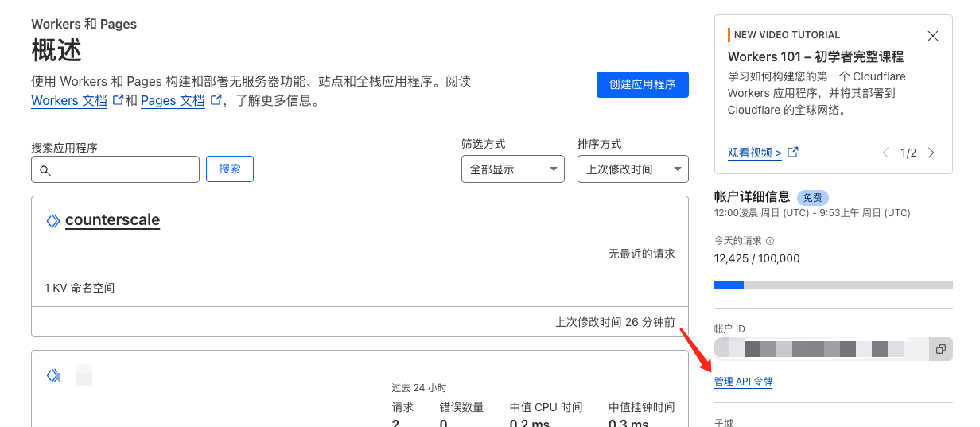Click the external-link icon after Workers 文档

pos(119,100)
